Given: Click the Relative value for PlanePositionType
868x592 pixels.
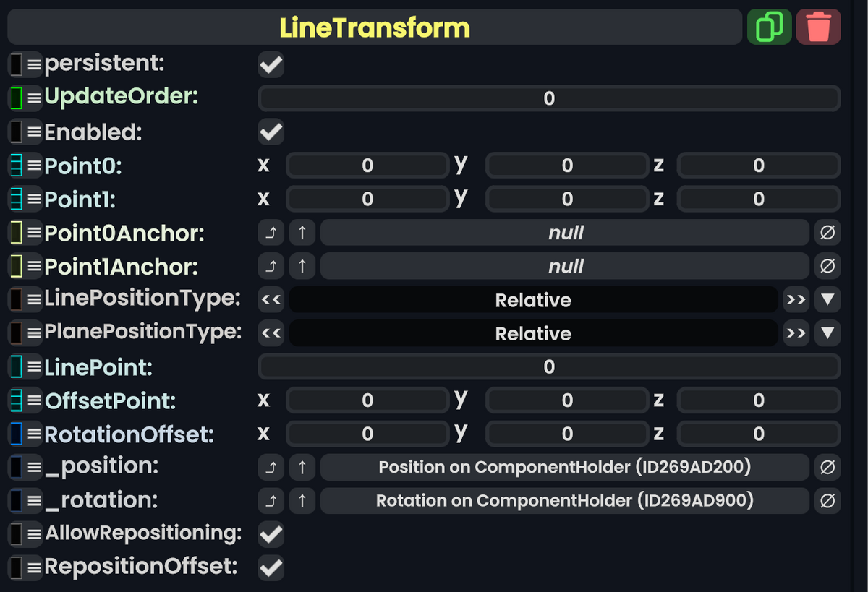Looking at the screenshot, I should tap(533, 333).
